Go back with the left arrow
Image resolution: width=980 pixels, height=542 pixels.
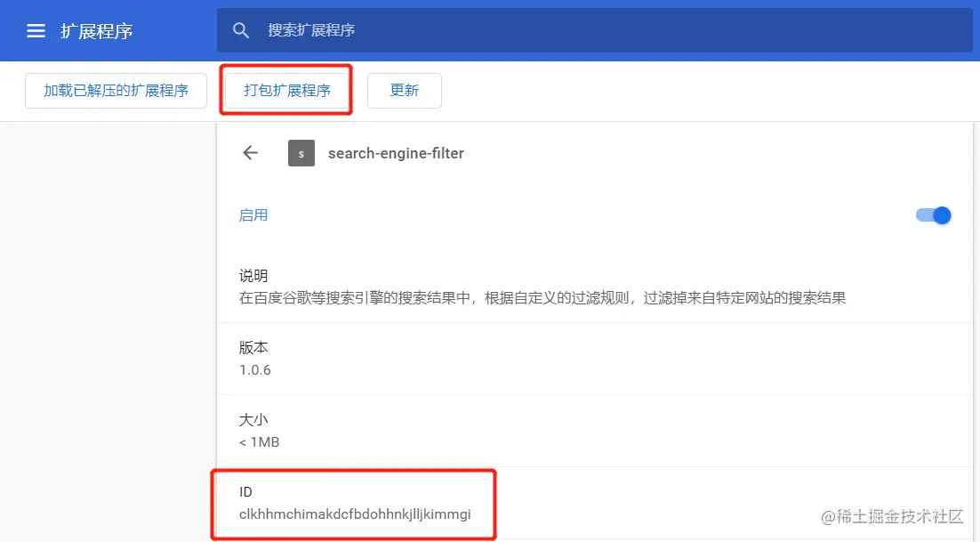pyautogui.click(x=250, y=152)
